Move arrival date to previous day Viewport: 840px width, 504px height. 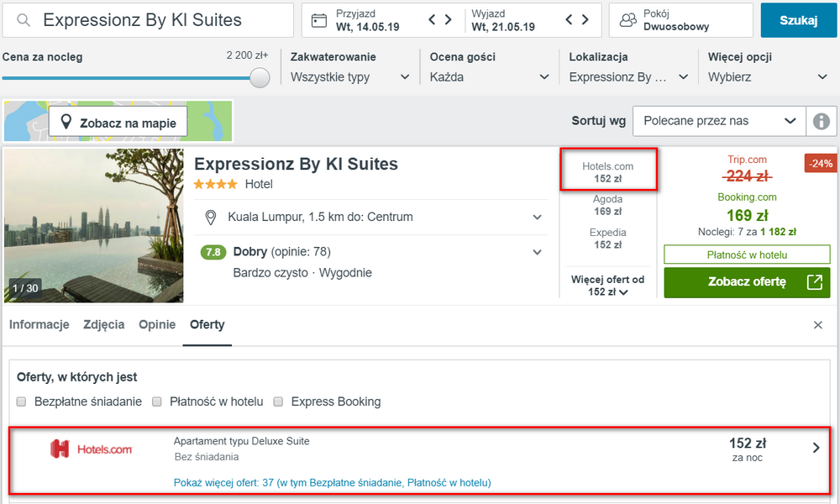tap(432, 20)
